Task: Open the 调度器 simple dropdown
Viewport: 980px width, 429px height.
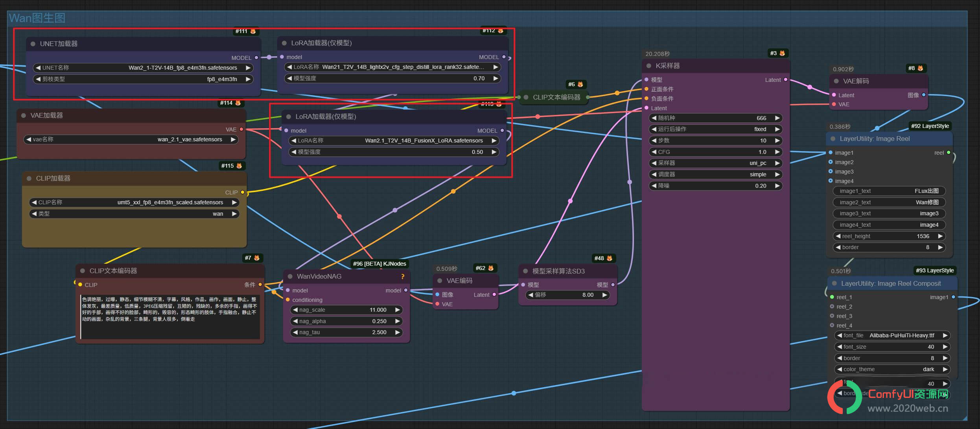Action: [715, 174]
